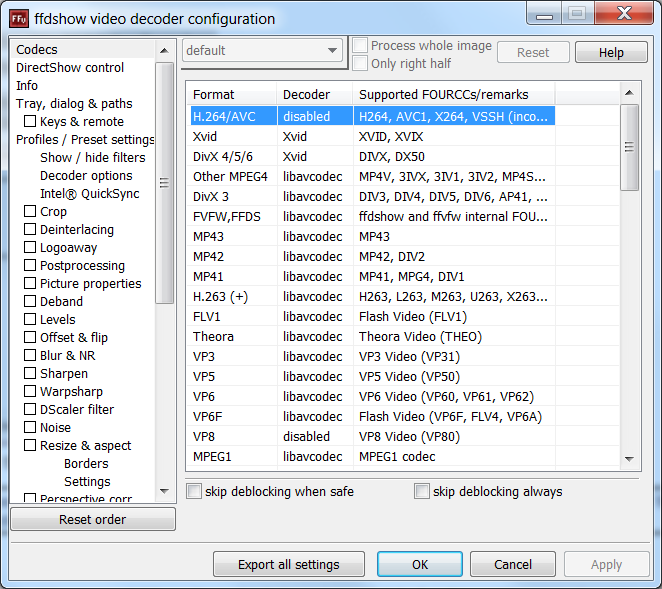Tick 'skip deblocking always' checkbox
The width and height of the screenshot is (662, 589).
422,491
